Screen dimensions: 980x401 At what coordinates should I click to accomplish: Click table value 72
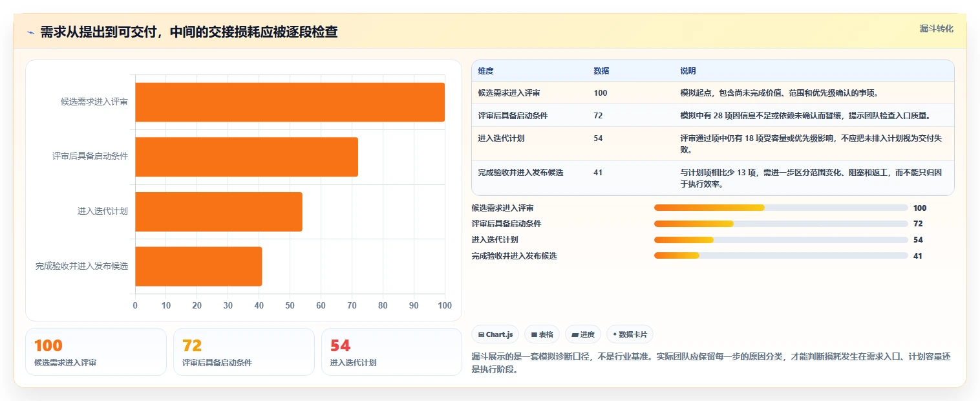[x=598, y=116]
